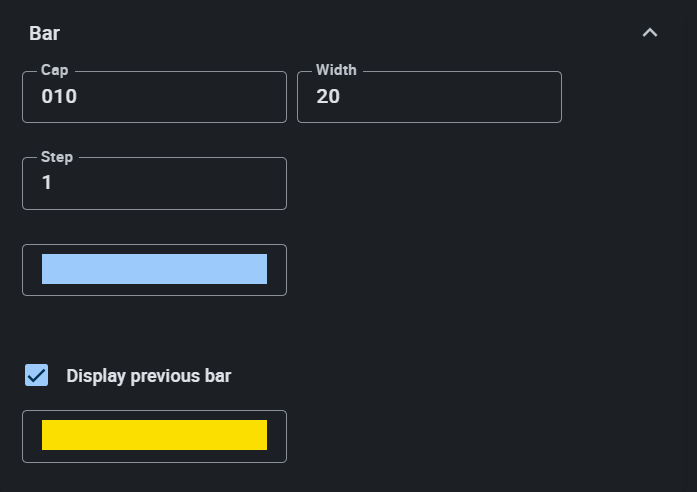Click the Cap field label
Viewport: 697px width, 492px height.
[x=55, y=70]
